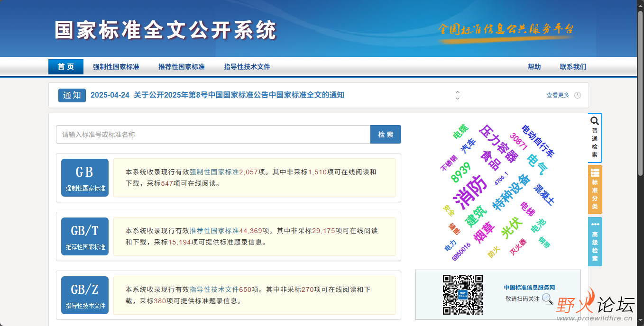Open the 2025-04-24 notice link

click(217, 95)
